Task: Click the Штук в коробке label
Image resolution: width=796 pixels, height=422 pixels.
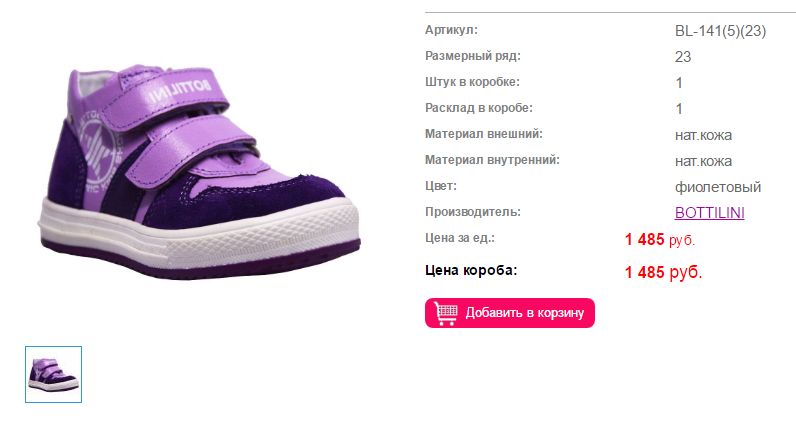Action: [472, 82]
